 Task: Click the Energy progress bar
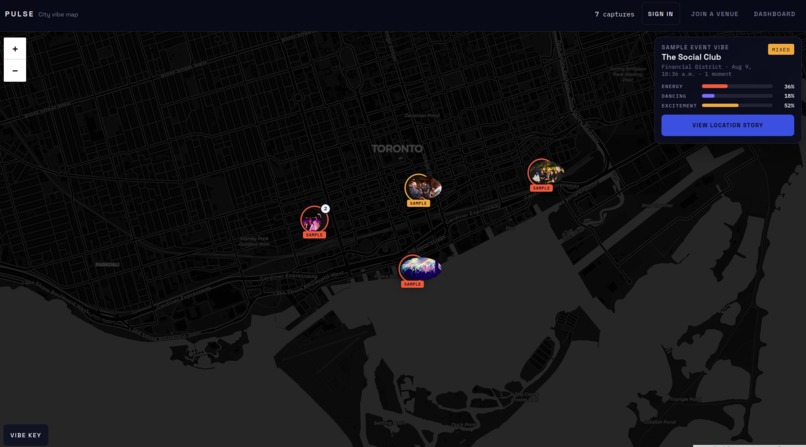coord(737,86)
